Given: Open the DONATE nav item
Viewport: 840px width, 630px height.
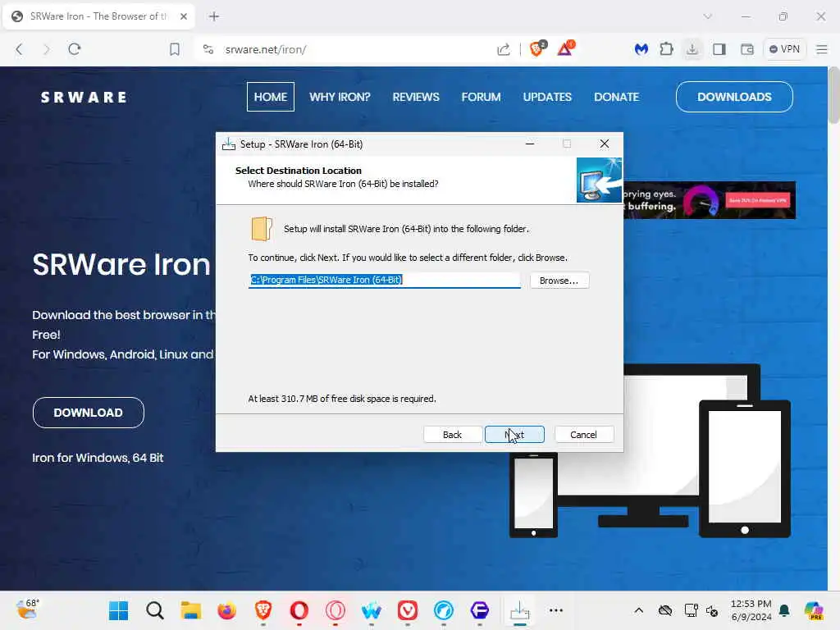Looking at the screenshot, I should 616,97.
